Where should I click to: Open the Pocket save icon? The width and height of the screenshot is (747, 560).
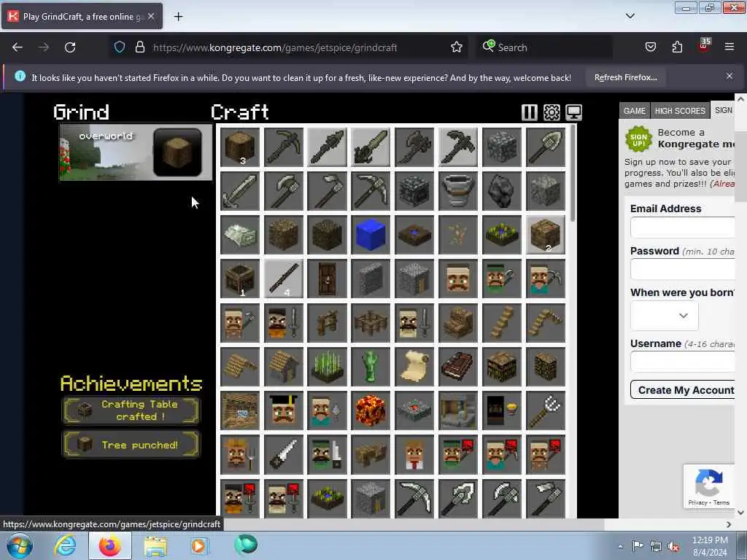[650, 47]
